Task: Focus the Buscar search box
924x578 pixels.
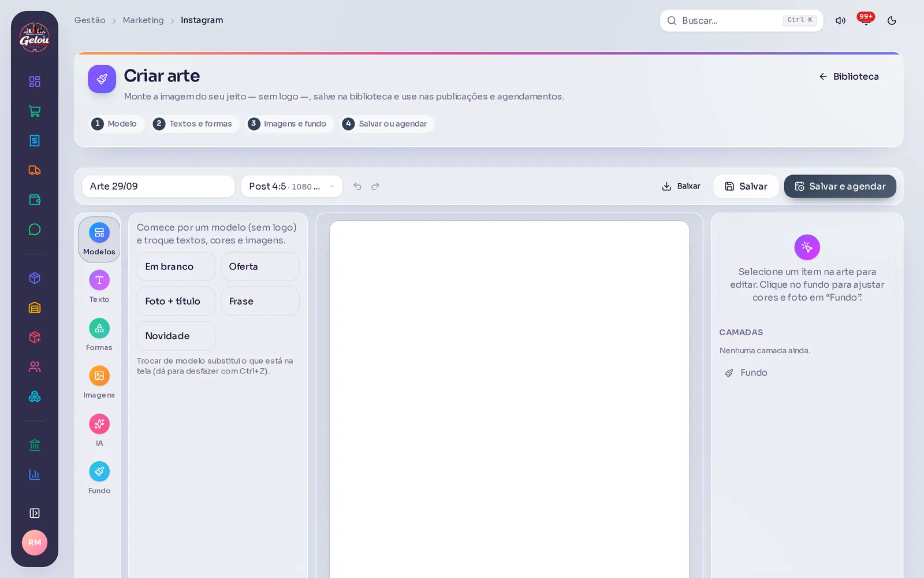Action: pos(742,21)
